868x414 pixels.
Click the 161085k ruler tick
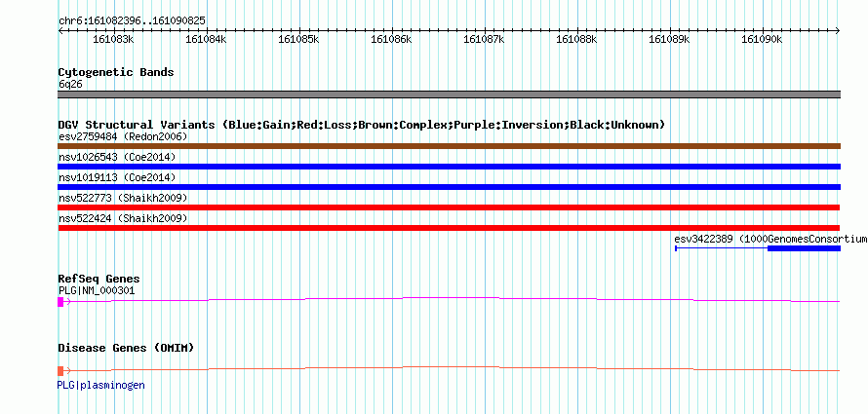click(x=299, y=39)
